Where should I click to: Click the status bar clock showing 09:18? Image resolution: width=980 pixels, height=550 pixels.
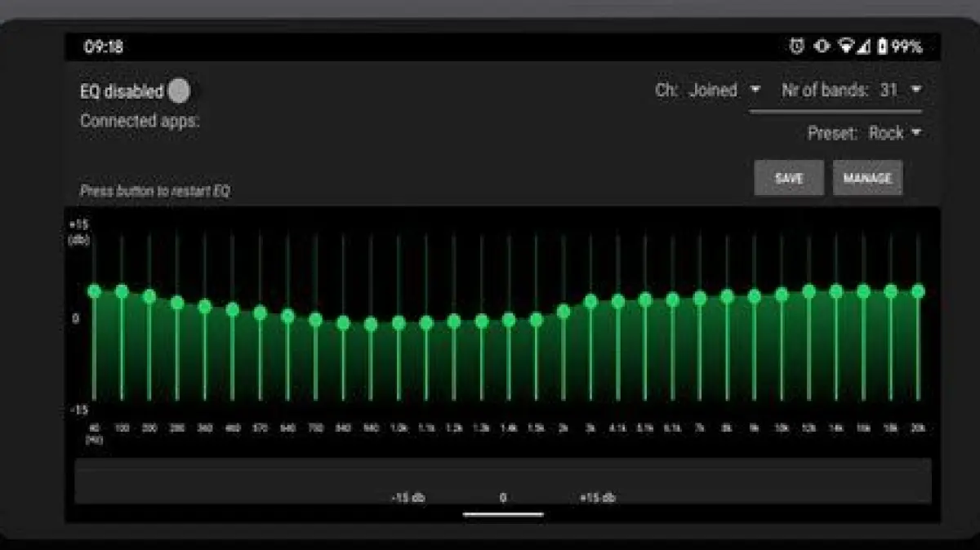(x=104, y=47)
